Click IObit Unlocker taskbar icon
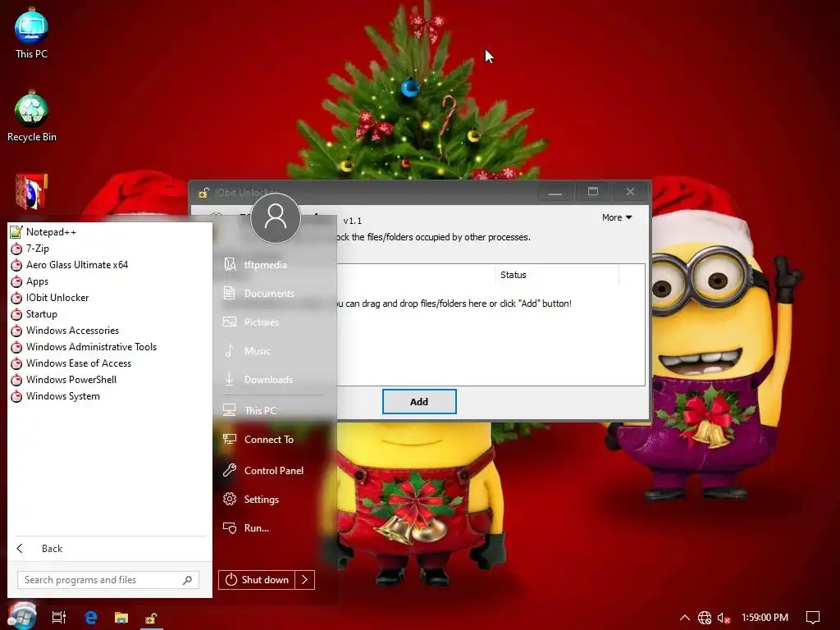Image resolution: width=840 pixels, height=630 pixels. click(x=151, y=618)
